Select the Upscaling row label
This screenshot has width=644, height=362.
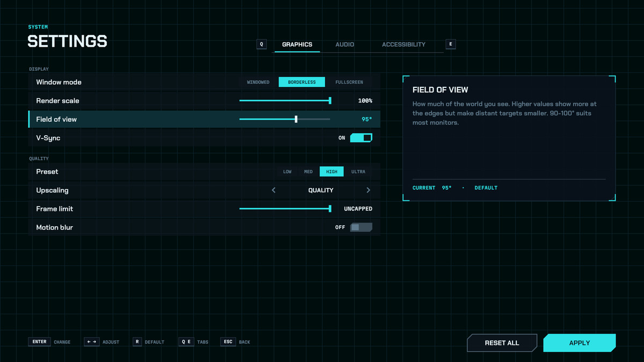(52, 190)
